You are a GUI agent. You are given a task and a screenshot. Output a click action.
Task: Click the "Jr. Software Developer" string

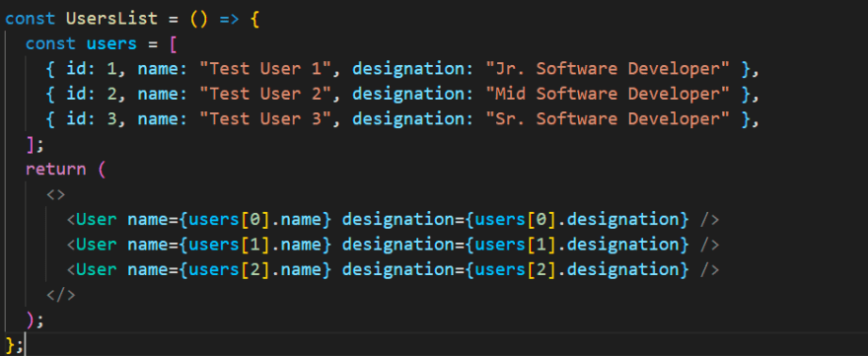point(608,69)
